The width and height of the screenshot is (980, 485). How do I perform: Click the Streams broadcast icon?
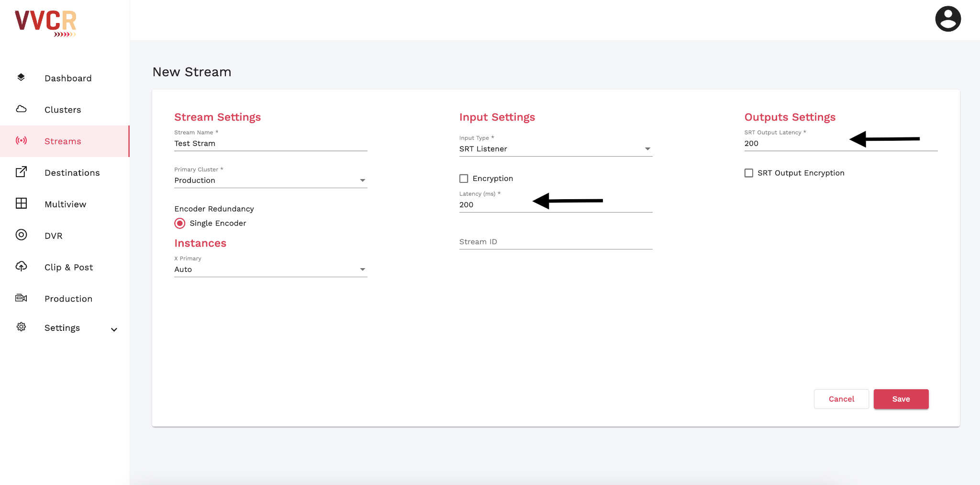coord(21,141)
